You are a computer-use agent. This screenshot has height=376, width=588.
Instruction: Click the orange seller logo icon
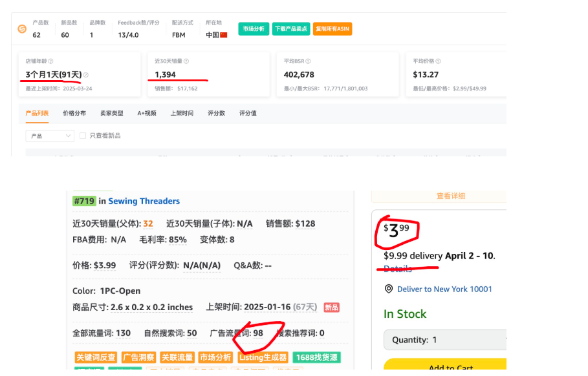point(22,29)
